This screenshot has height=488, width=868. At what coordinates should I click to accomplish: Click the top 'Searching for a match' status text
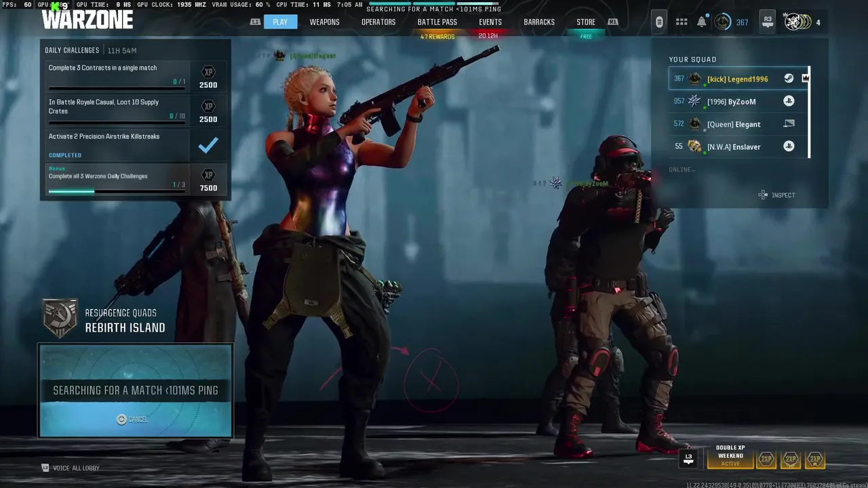tap(434, 9)
